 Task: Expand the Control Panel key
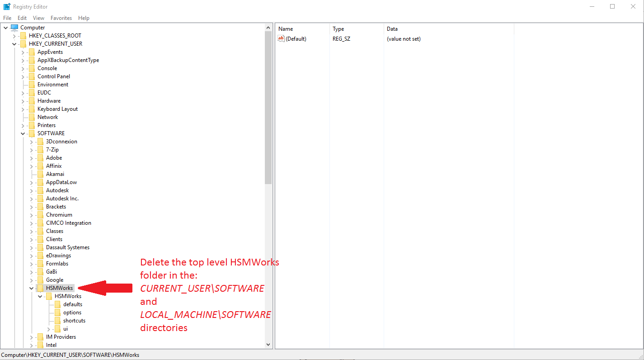(22, 76)
